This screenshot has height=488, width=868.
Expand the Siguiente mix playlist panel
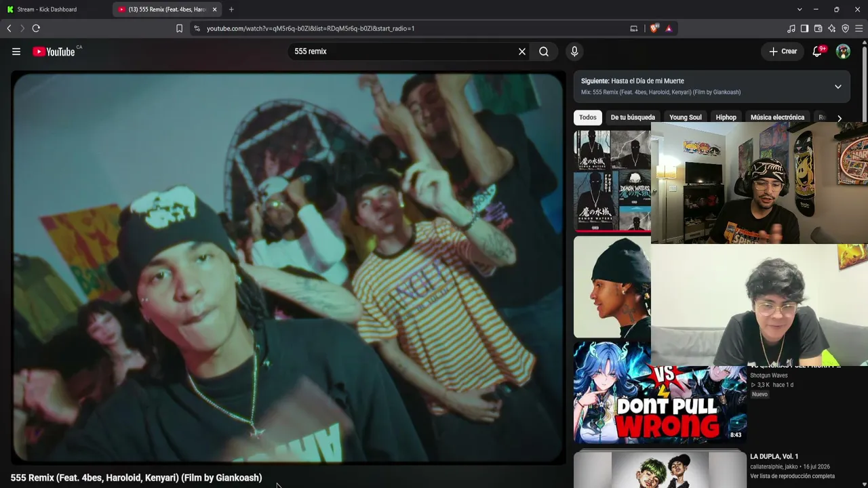point(838,87)
